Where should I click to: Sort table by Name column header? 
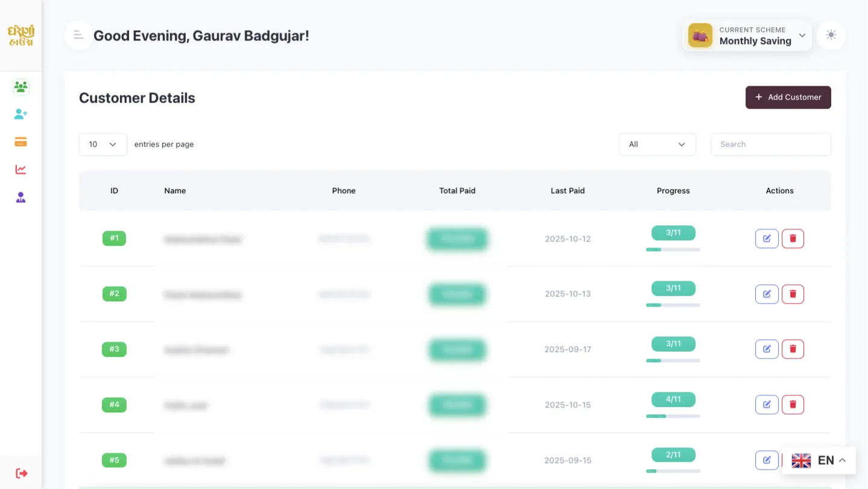click(175, 191)
